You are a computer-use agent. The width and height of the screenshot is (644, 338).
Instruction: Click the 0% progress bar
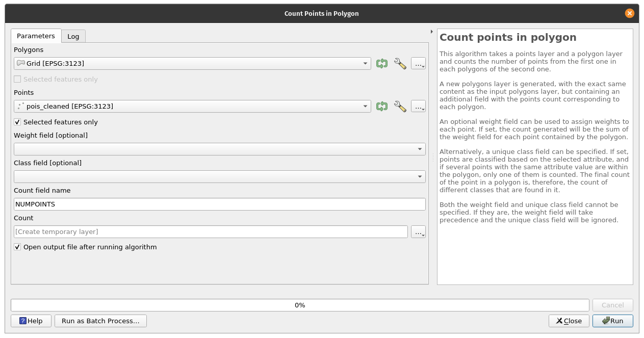coord(299,305)
